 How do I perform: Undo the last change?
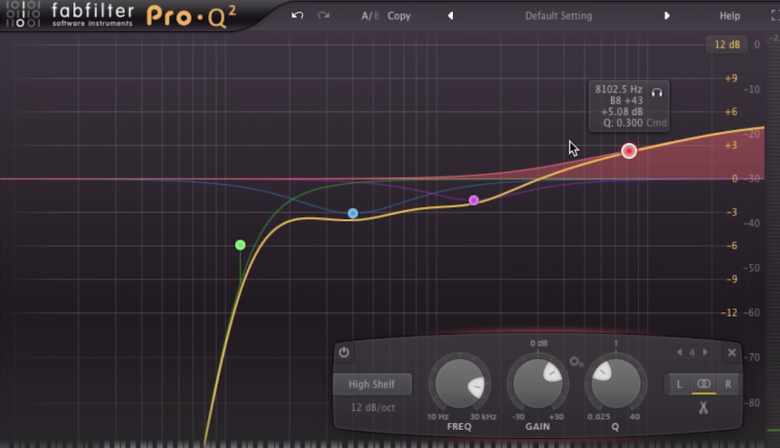[297, 15]
